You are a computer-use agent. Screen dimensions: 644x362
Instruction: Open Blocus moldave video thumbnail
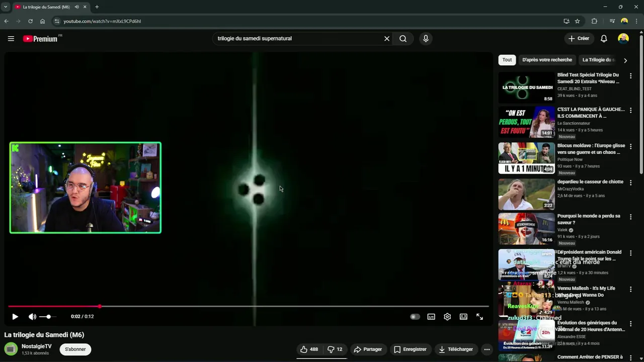click(x=526, y=158)
